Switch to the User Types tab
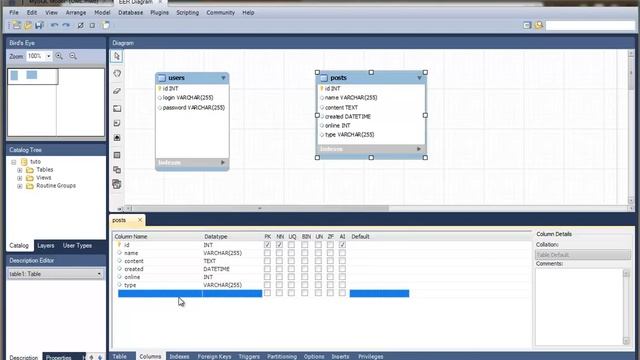This screenshot has height=360, width=640. (x=77, y=246)
